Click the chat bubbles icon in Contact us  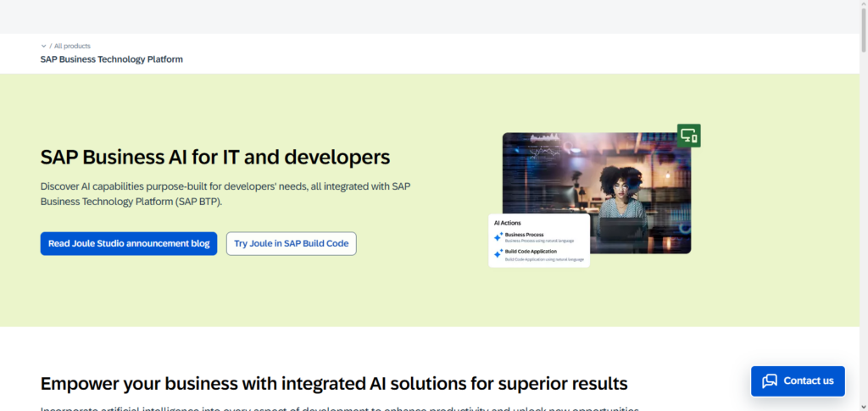pyautogui.click(x=770, y=381)
